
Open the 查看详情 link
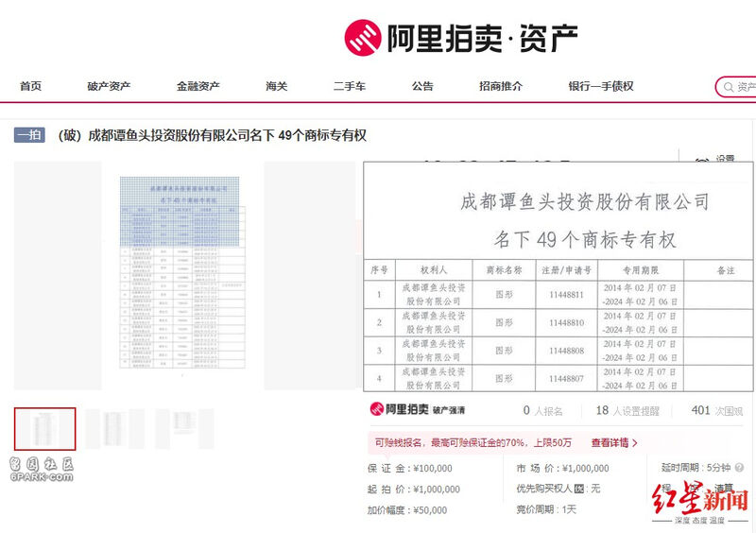(614, 443)
